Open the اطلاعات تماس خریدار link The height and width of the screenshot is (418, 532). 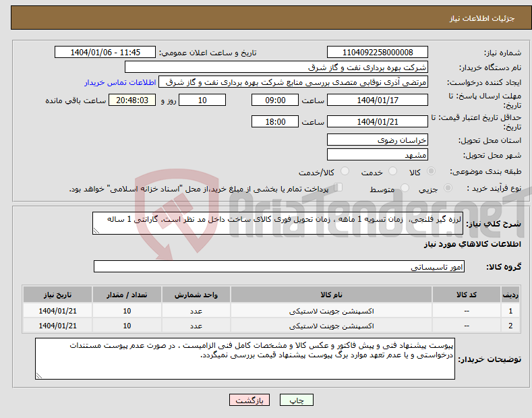(x=120, y=82)
